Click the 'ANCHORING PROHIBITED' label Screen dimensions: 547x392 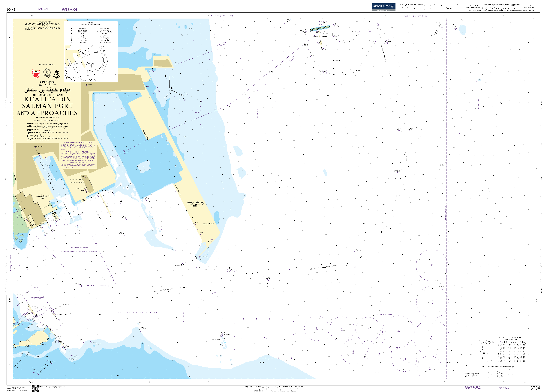click(x=139, y=313)
